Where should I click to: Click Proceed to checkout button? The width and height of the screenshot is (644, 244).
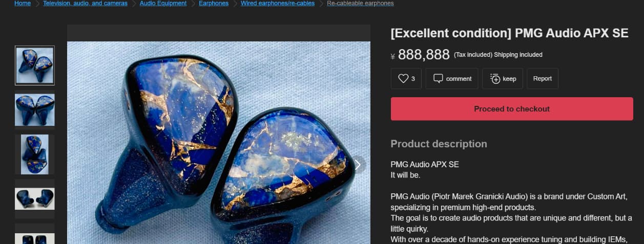pyautogui.click(x=512, y=109)
